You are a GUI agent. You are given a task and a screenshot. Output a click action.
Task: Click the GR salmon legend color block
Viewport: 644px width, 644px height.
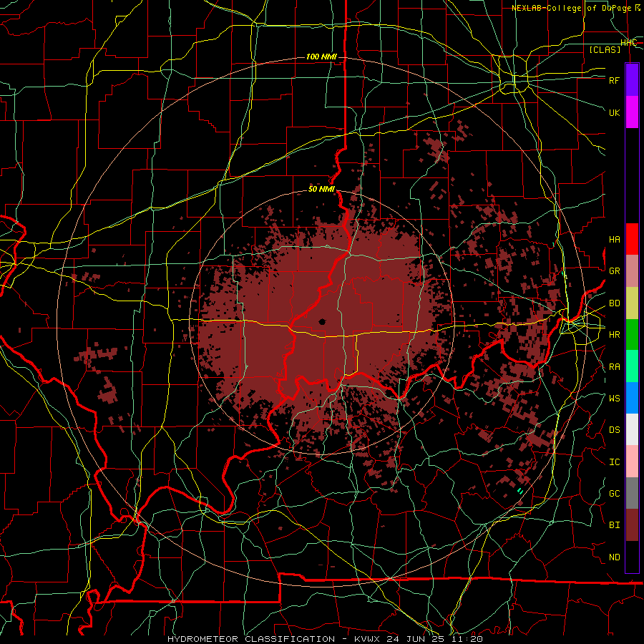coord(632,270)
